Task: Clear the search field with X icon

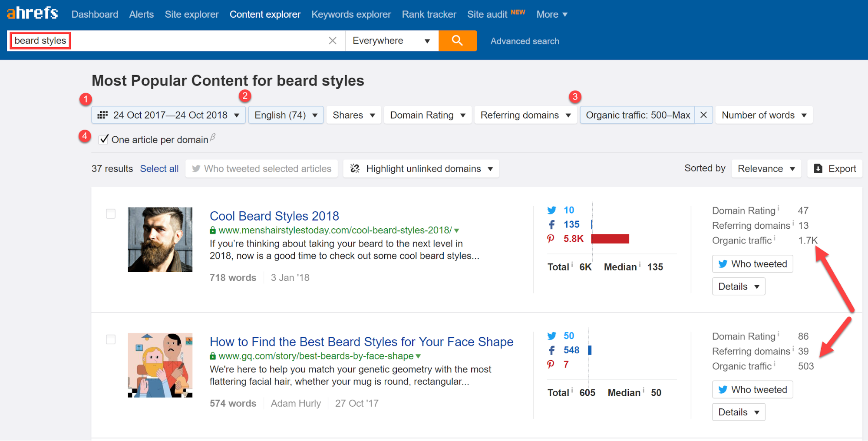Action: (333, 41)
